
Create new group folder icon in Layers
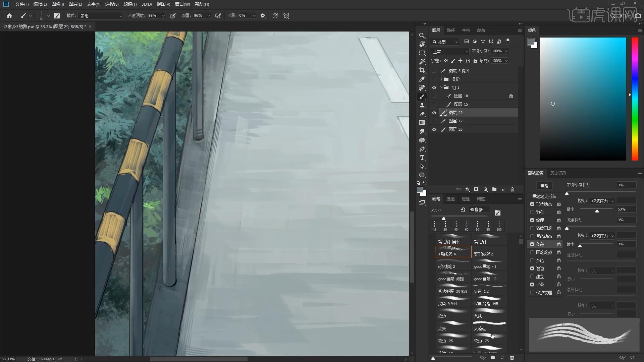pyautogui.click(x=494, y=189)
